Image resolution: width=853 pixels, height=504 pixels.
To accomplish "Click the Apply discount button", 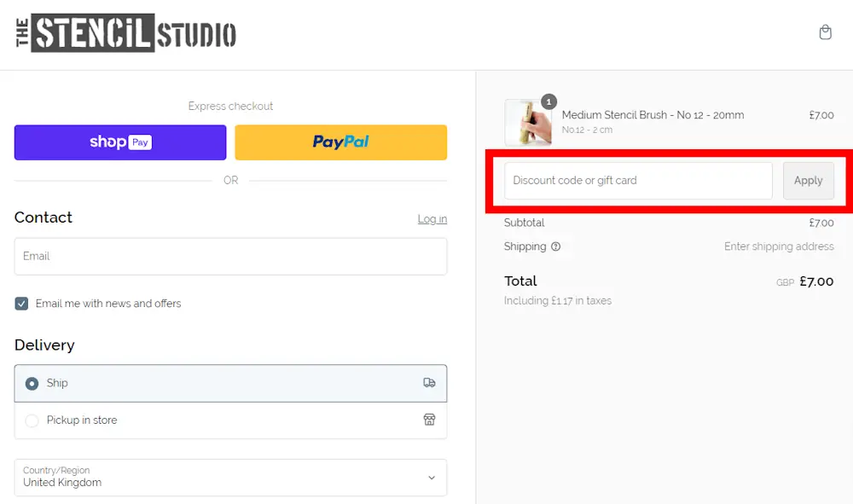I will click(808, 181).
